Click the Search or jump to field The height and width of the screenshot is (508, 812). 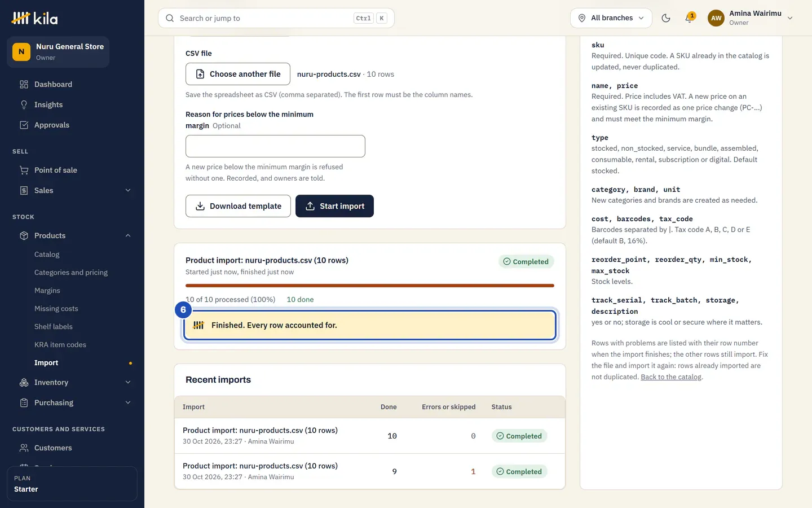[276, 18]
